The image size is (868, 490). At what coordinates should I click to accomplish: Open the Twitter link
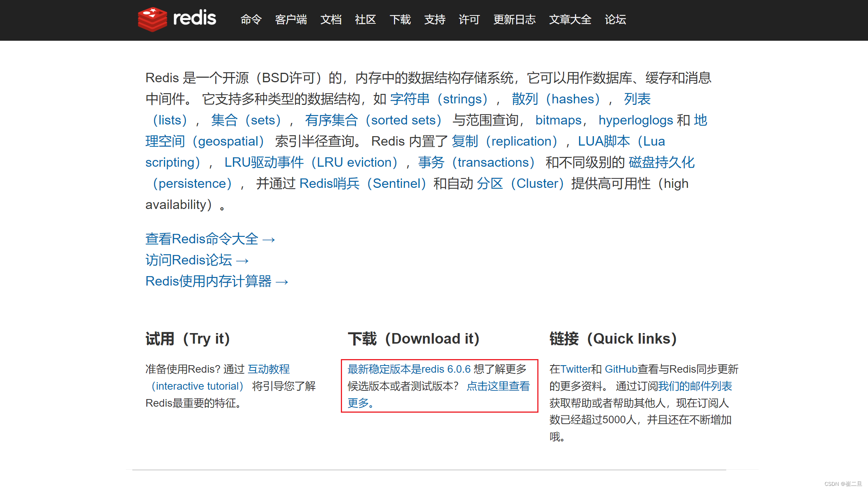click(575, 369)
